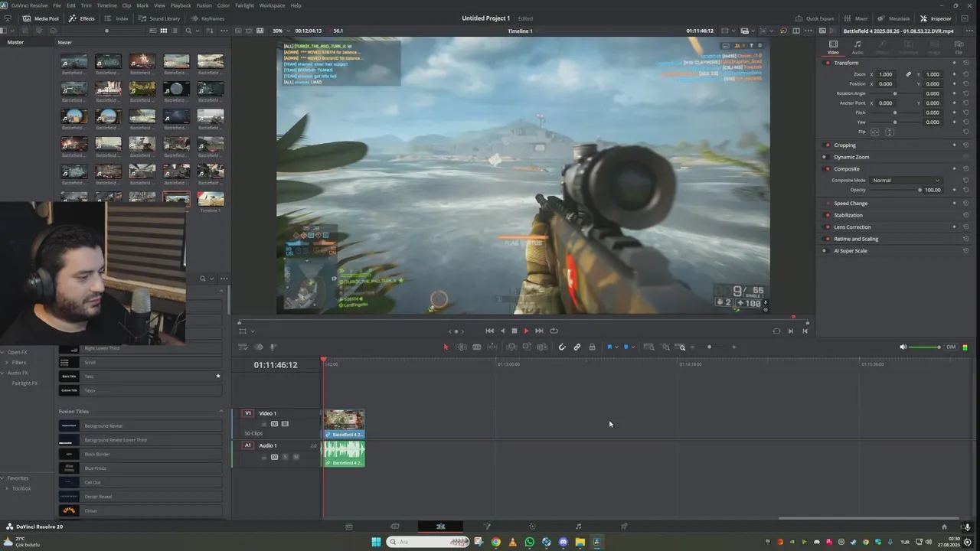Image resolution: width=980 pixels, height=551 pixels.
Task: Click the flip horizontal button
Action: pyautogui.click(x=876, y=132)
